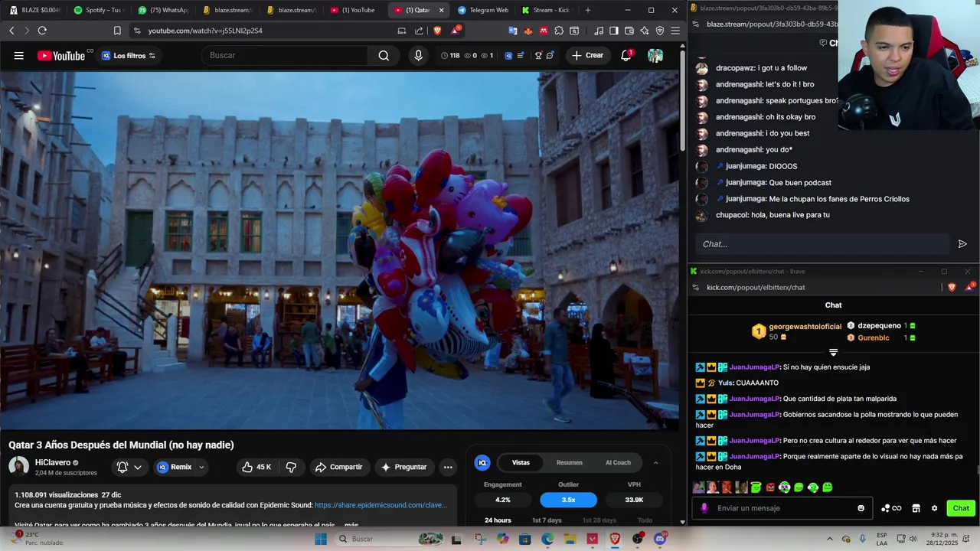Send the blaze.stream chat message arrow

click(962, 244)
